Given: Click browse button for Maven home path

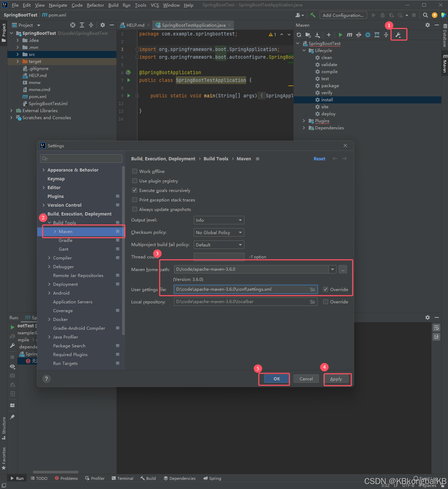Looking at the screenshot, I should point(343,269).
